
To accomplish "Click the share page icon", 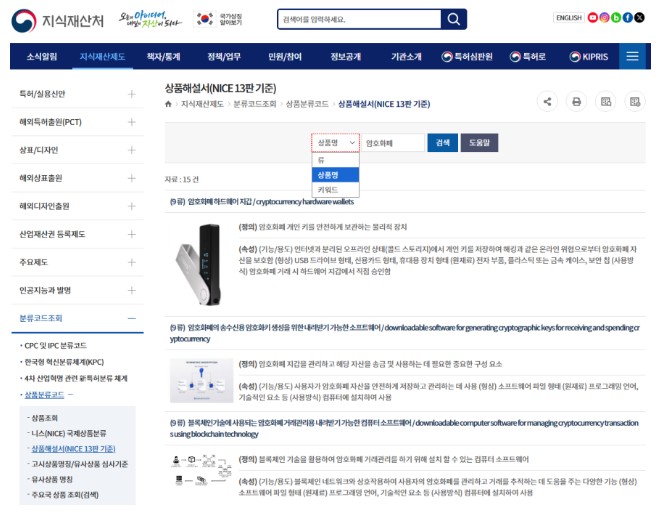I will pyautogui.click(x=547, y=101).
